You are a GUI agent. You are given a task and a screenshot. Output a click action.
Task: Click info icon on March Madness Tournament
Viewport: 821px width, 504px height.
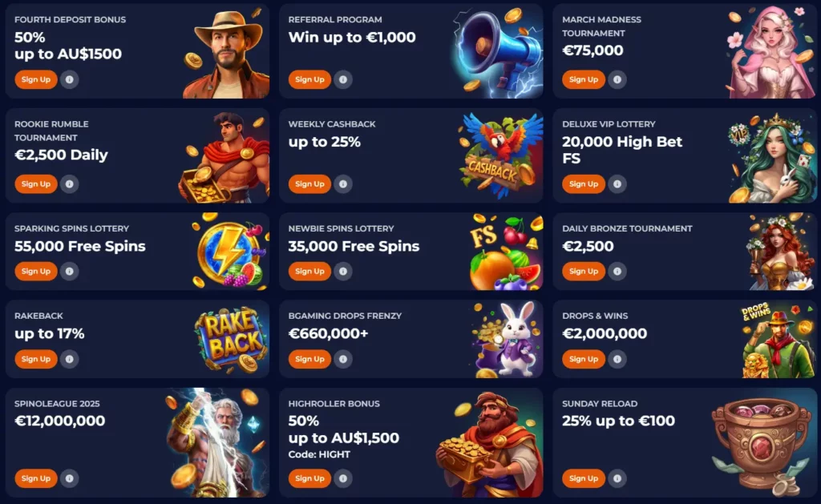[x=617, y=79]
